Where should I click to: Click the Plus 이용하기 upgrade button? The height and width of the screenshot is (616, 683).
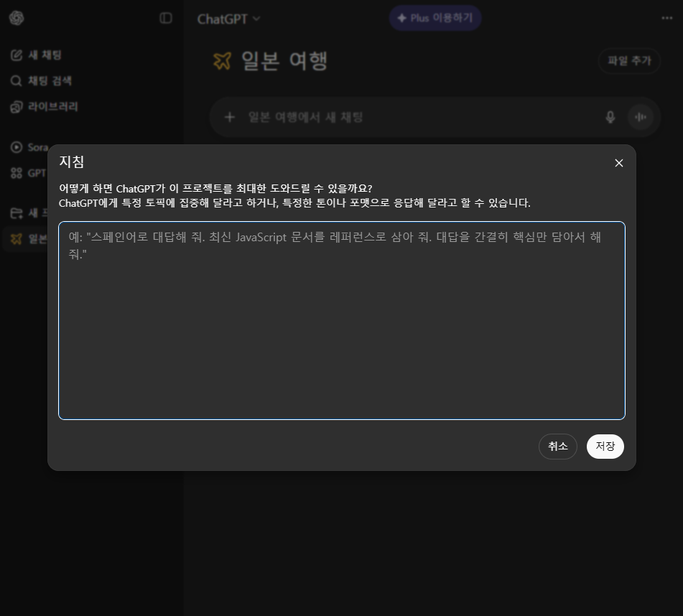coord(435,18)
